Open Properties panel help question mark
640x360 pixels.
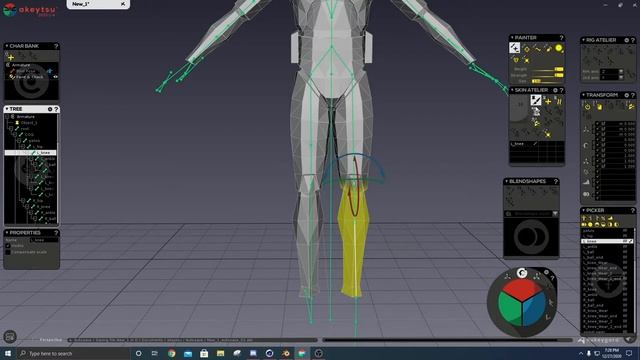56,233
